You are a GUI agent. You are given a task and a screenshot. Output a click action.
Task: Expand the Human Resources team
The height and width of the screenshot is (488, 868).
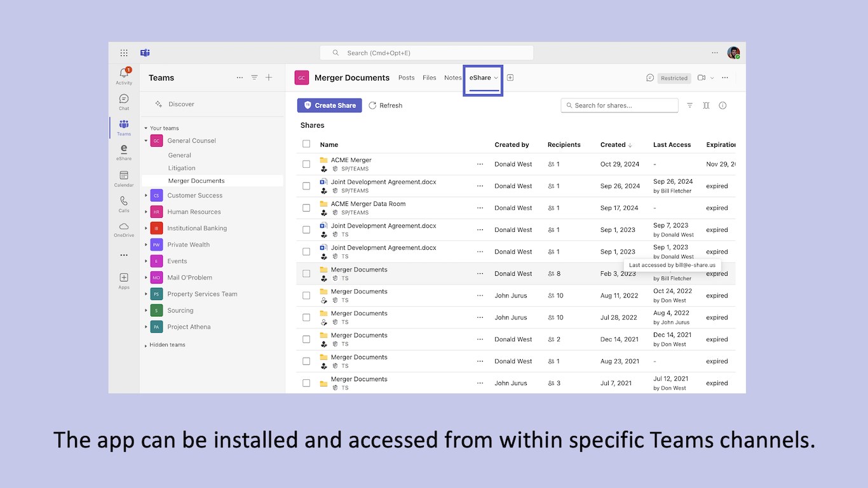146,212
